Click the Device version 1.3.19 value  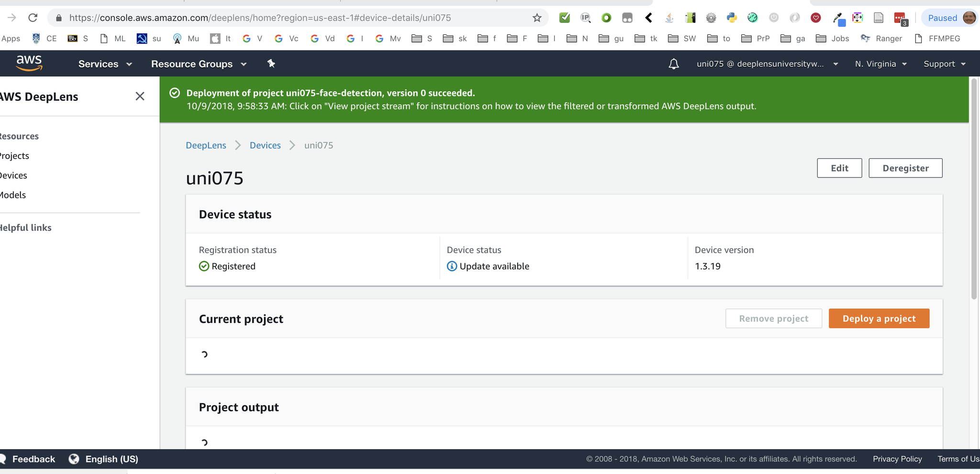coord(707,266)
